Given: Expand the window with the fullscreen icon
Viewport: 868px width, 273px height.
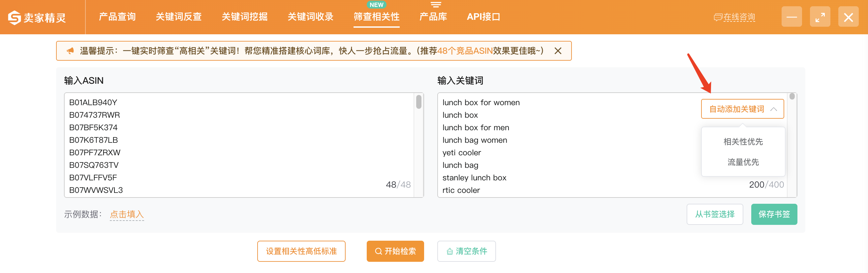Looking at the screenshot, I should click(x=820, y=17).
